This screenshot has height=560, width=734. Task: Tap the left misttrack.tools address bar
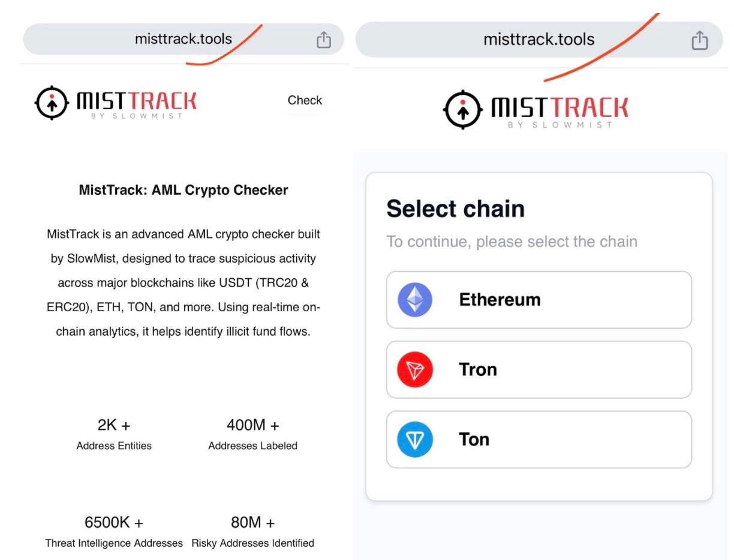(x=183, y=38)
